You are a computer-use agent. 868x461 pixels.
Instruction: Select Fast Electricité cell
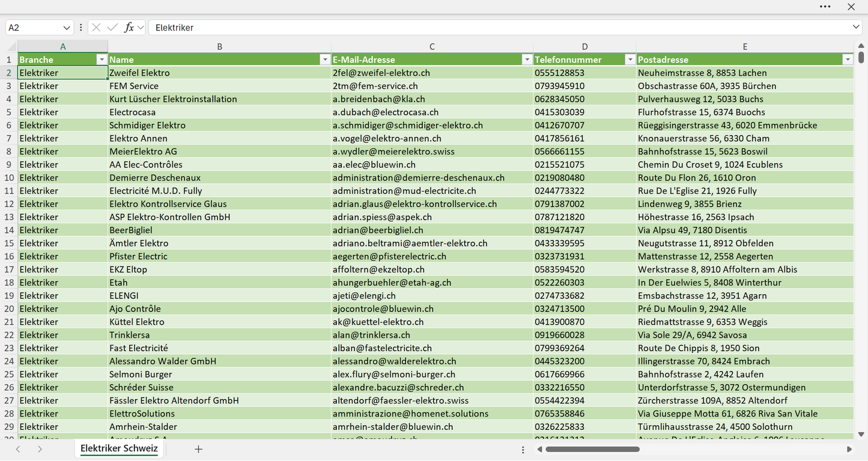(219, 348)
